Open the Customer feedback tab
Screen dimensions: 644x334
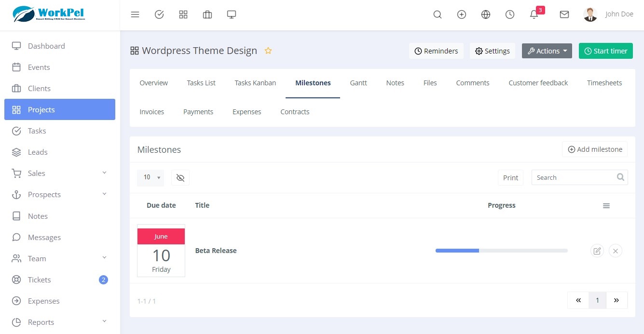coord(538,83)
